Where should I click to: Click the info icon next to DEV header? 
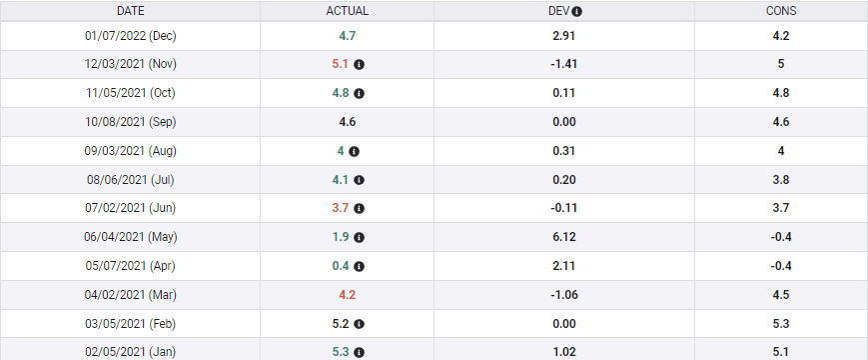(x=576, y=11)
